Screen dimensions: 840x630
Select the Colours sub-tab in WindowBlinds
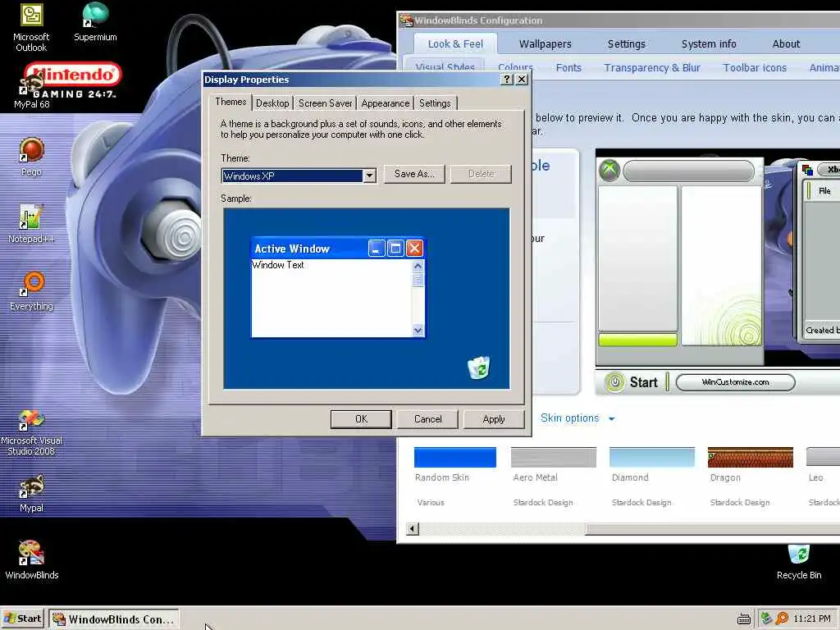[x=515, y=67]
